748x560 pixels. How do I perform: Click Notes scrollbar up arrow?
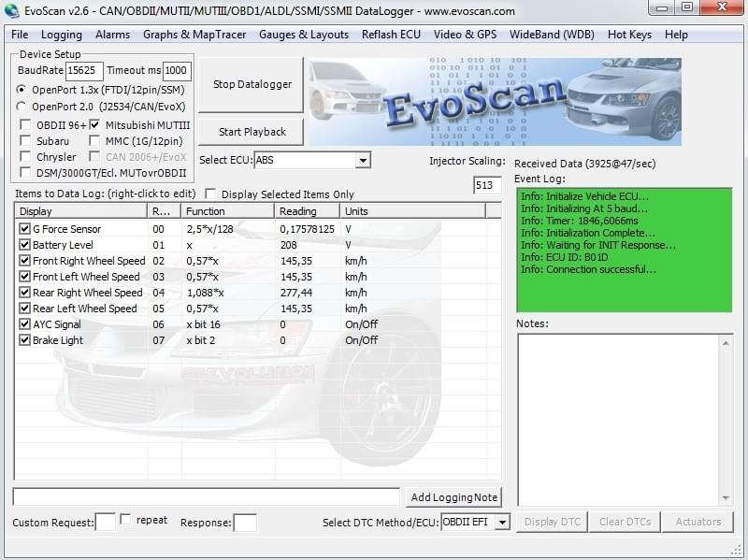click(x=726, y=343)
